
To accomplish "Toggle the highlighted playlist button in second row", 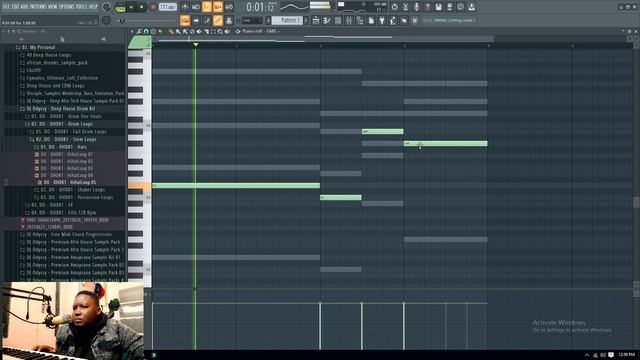I will point(185,20).
